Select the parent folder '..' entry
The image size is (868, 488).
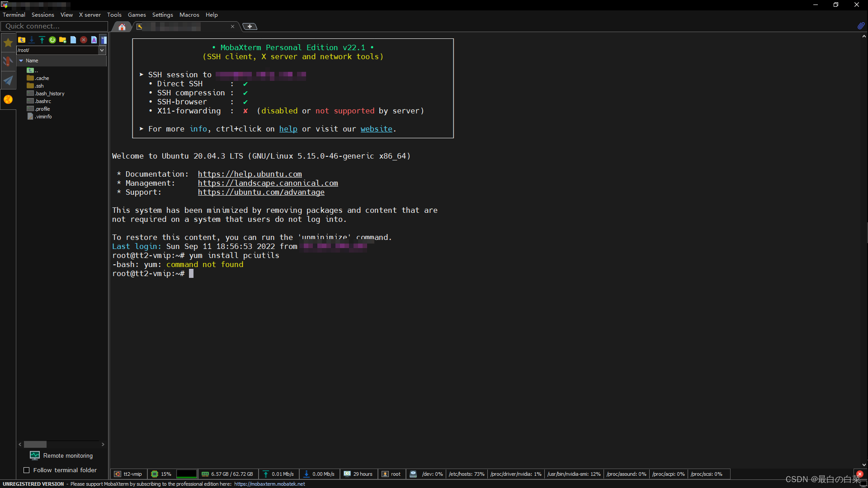pos(33,70)
